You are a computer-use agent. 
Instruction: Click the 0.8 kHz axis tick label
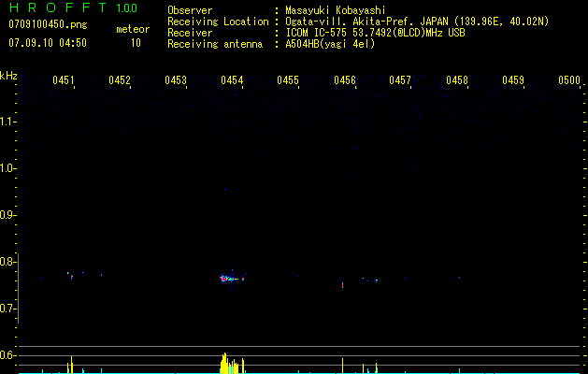pyautogui.click(x=7, y=262)
